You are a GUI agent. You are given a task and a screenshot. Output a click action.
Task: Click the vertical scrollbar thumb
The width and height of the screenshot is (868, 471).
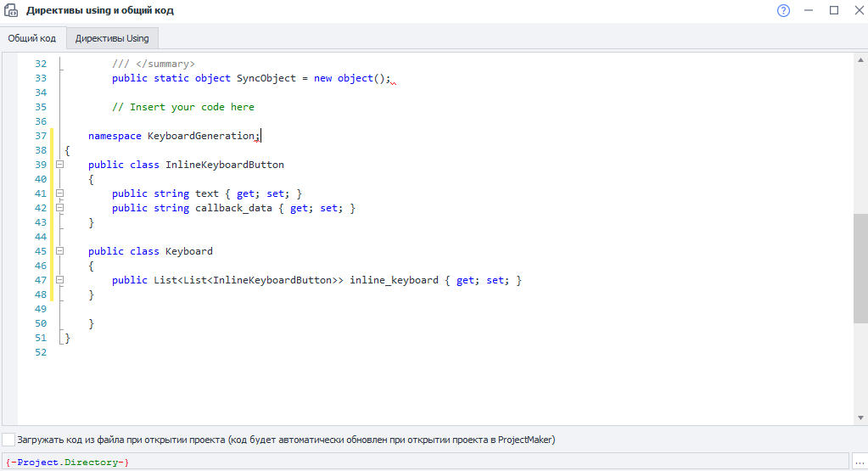pos(860,268)
